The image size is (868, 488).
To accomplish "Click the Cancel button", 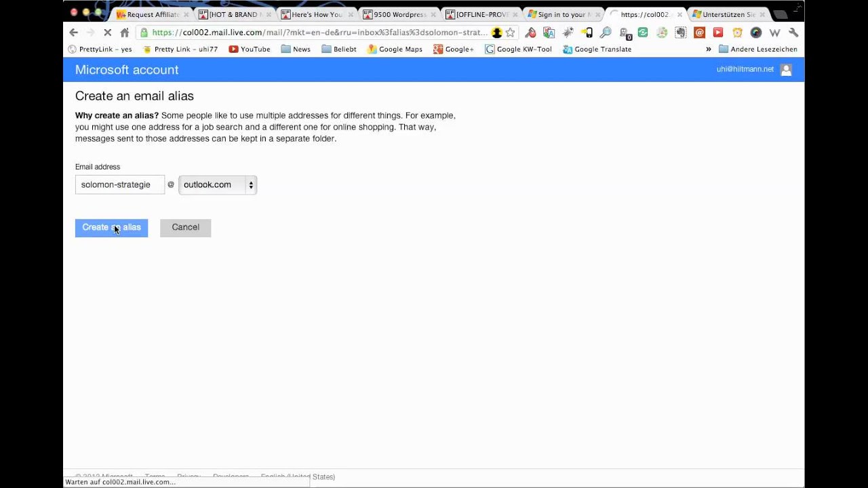I will [x=185, y=228].
